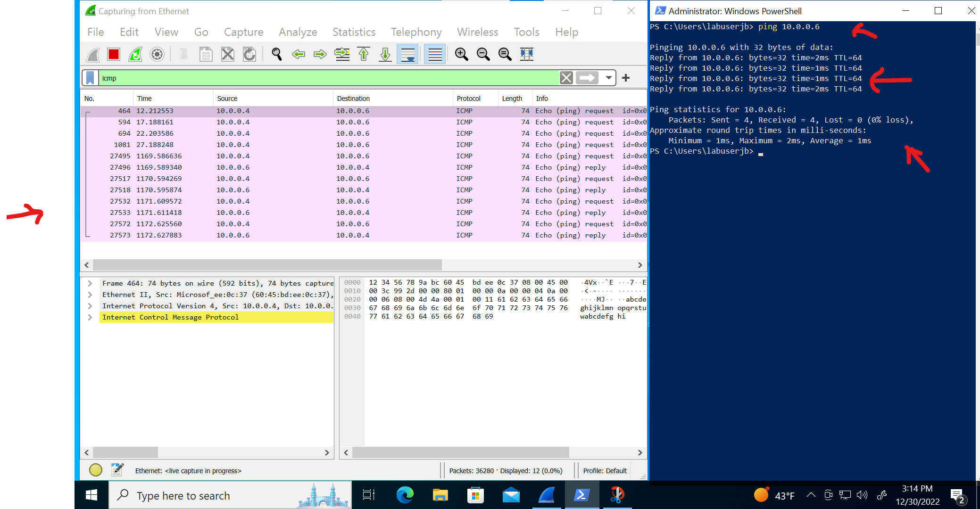
Task: Click the Apply display filter arrow button
Action: point(587,78)
